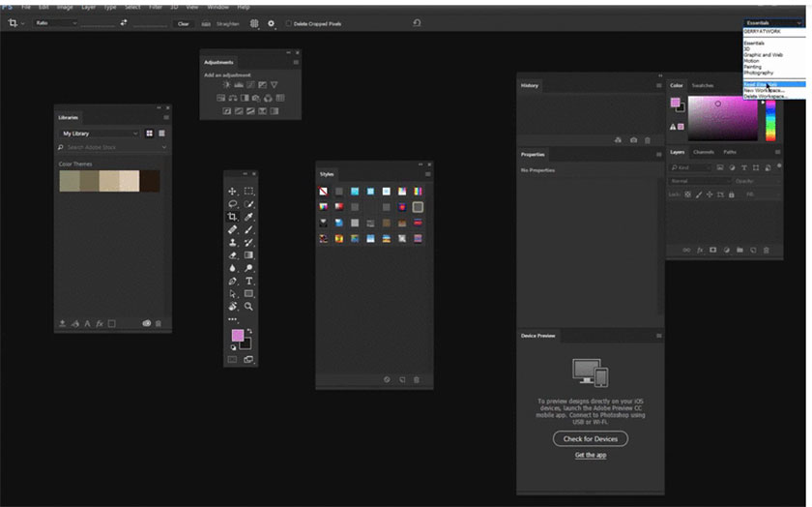Open the crop Ratio preset dropdown

point(55,22)
